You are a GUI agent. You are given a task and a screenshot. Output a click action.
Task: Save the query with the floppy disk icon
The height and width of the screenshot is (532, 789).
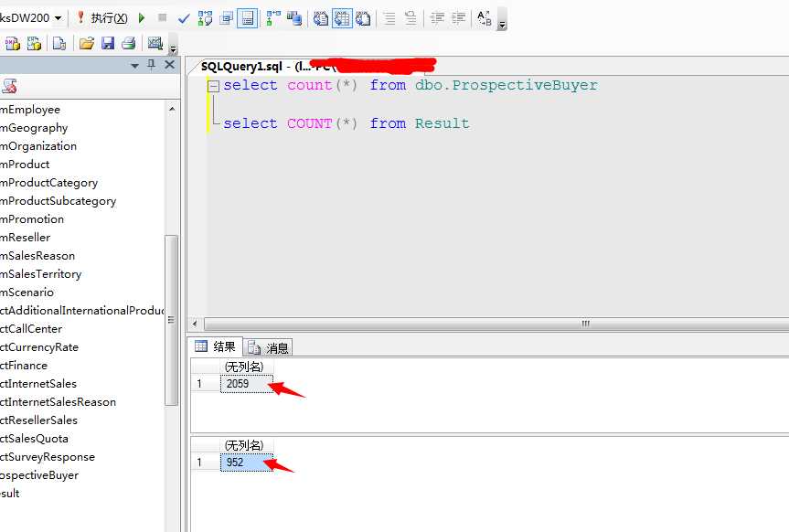pyautogui.click(x=108, y=44)
